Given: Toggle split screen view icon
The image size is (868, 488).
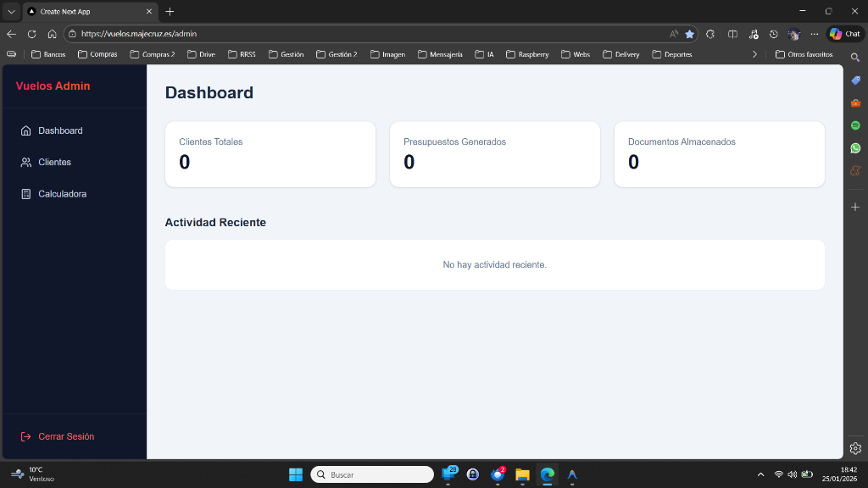Looking at the screenshot, I should click(x=732, y=34).
